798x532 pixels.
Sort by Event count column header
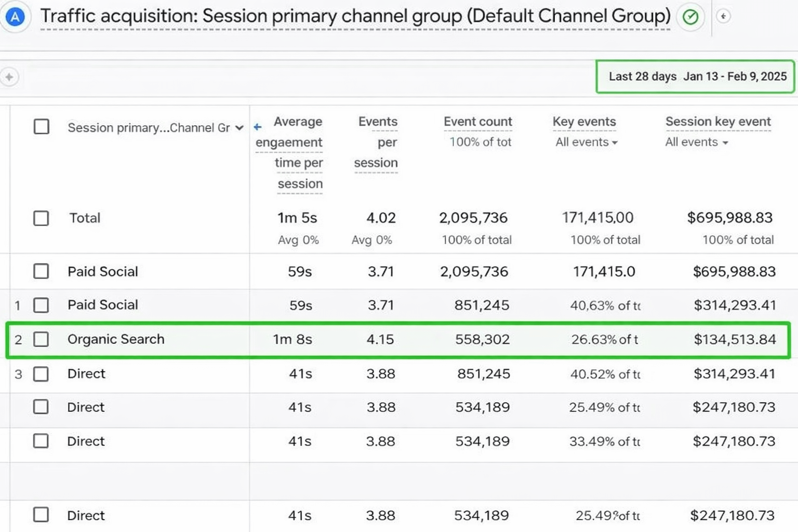(x=477, y=122)
